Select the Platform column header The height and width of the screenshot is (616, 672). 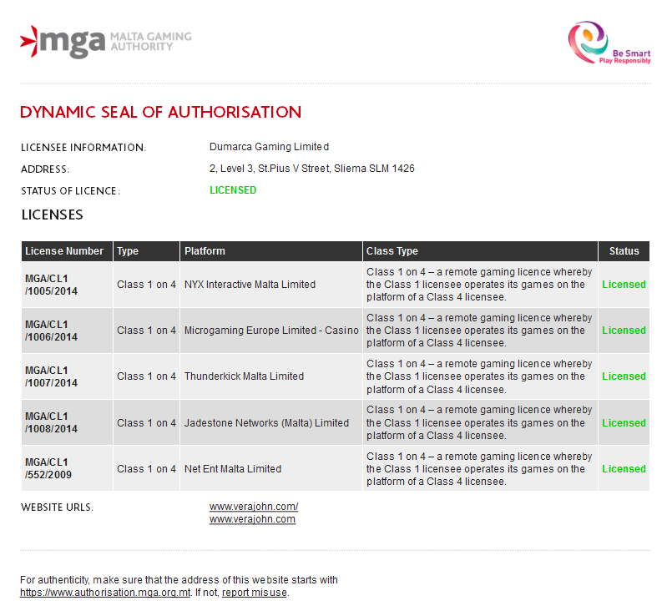click(271, 251)
